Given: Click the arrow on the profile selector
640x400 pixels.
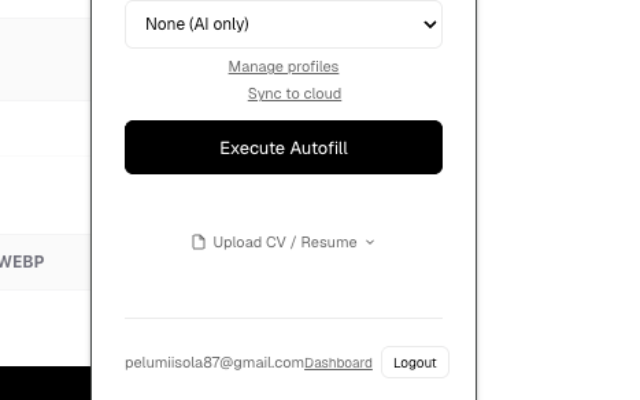Looking at the screenshot, I should pos(430,24).
